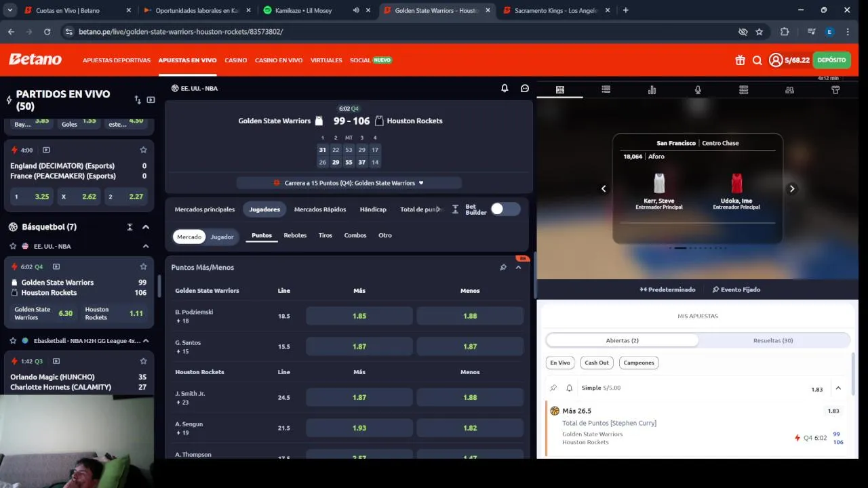
Task: Click the Betano logo
Action: (35, 60)
